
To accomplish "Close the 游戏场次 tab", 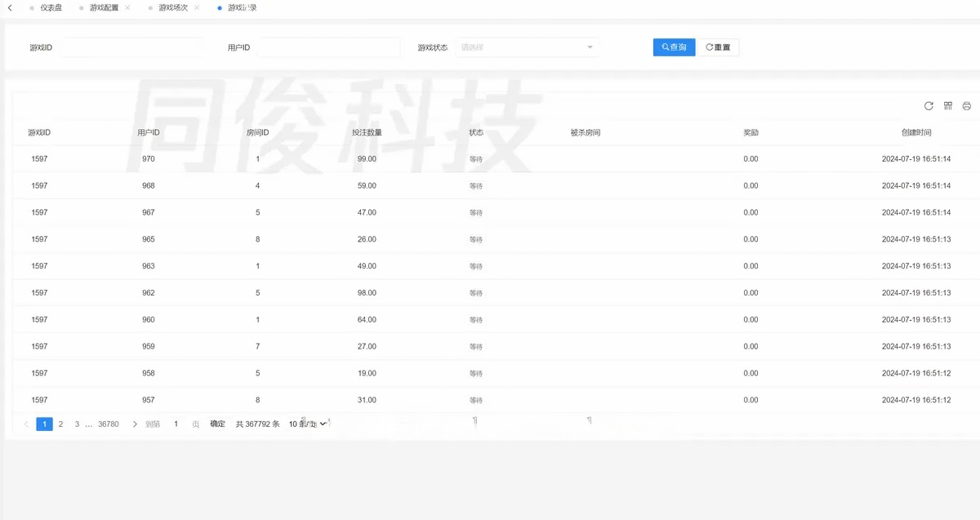I will (x=197, y=7).
